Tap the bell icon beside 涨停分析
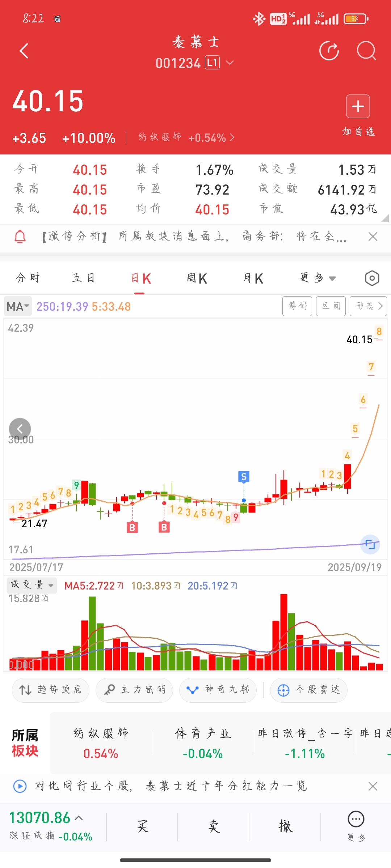 (20, 237)
